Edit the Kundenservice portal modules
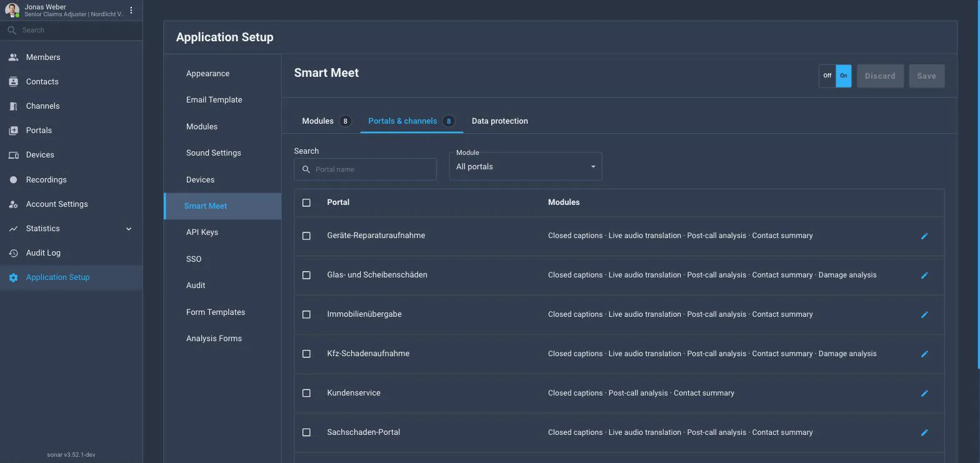This screenshot has height=463, width=980. pos(924,394)
